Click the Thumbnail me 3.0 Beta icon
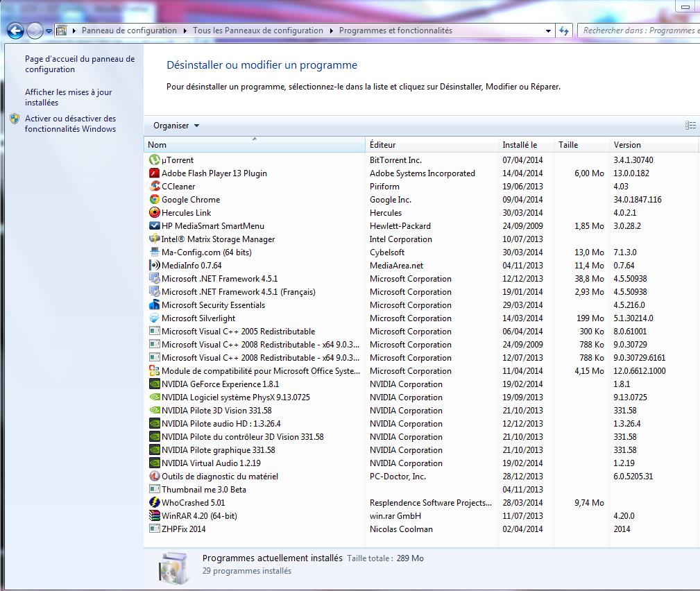The height and width of the screenshot is (591, 700). [155, 490]
